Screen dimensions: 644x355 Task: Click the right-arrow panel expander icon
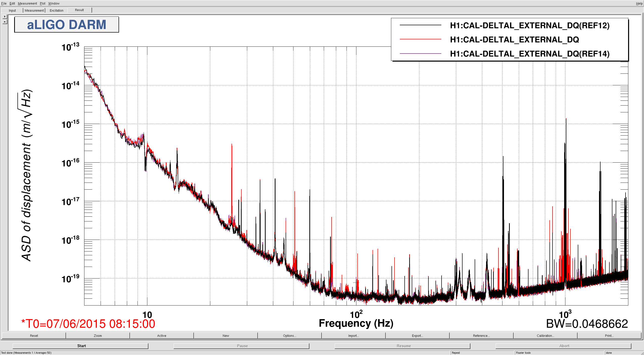point(5,16)
